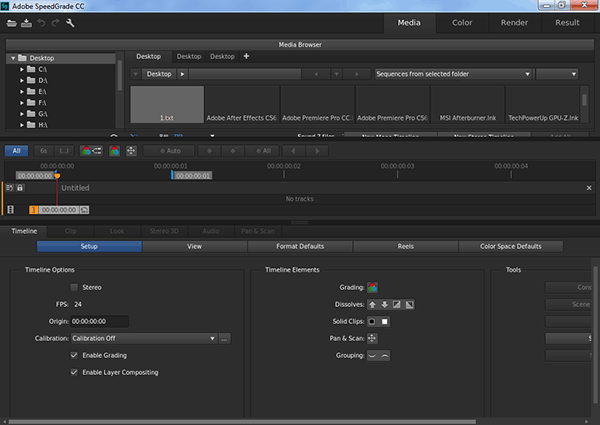Click the loop icon beside the bottom timecode

(x=85, y=210)
